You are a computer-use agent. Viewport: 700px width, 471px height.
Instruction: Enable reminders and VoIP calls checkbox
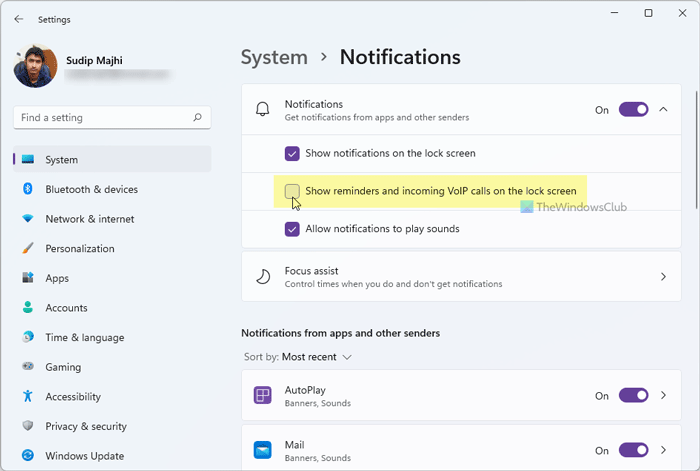point(292,191)
